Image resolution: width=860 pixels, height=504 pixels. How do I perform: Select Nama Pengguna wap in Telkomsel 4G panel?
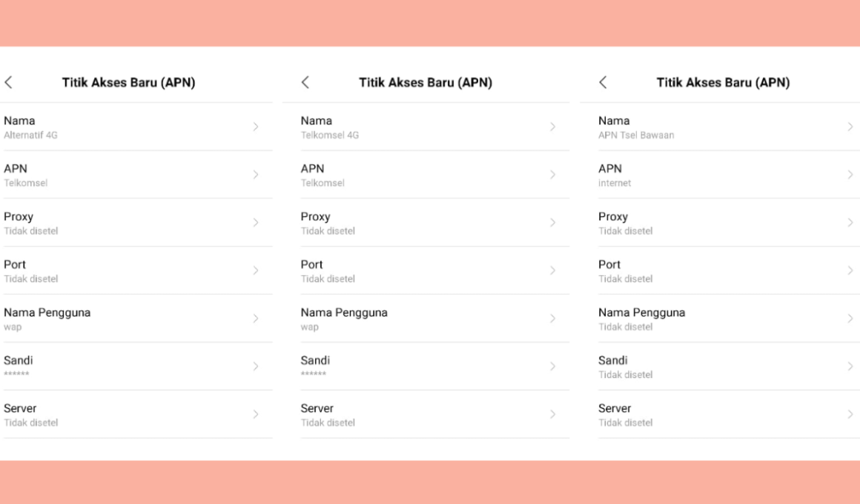click(435, 319)
